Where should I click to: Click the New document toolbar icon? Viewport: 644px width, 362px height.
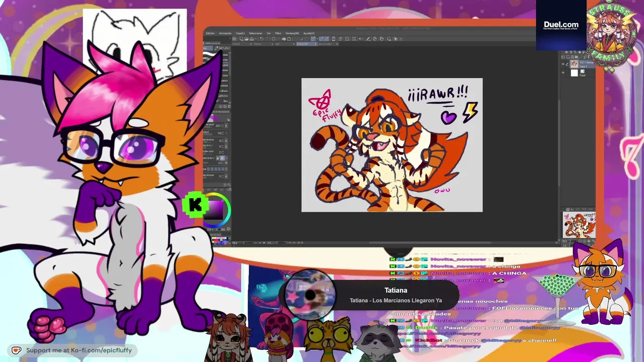point(242,39)
